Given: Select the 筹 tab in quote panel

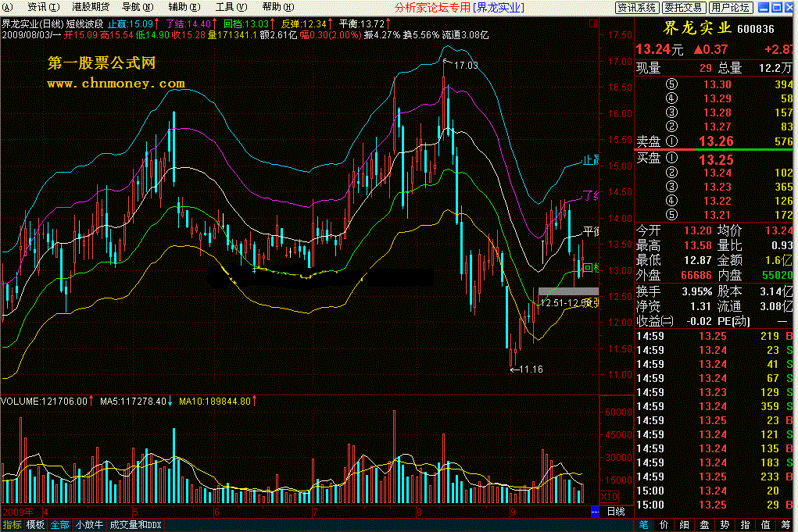Looking at the screenshot, I should (785, 525).
